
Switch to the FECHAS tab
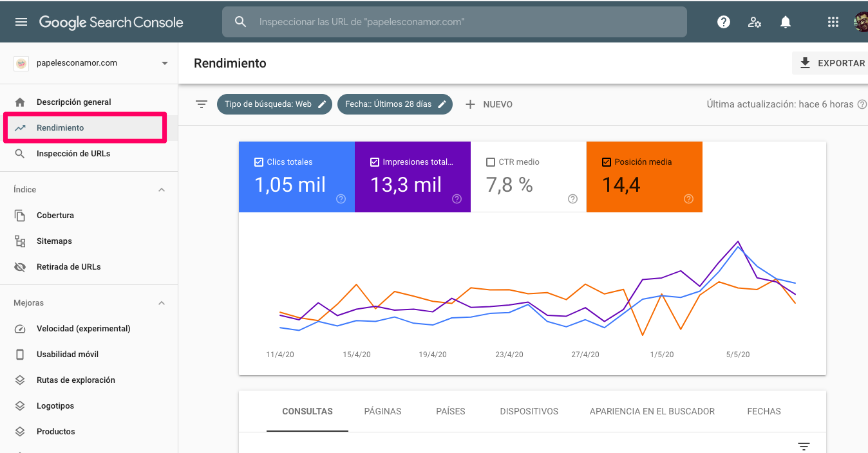point(764,411)
